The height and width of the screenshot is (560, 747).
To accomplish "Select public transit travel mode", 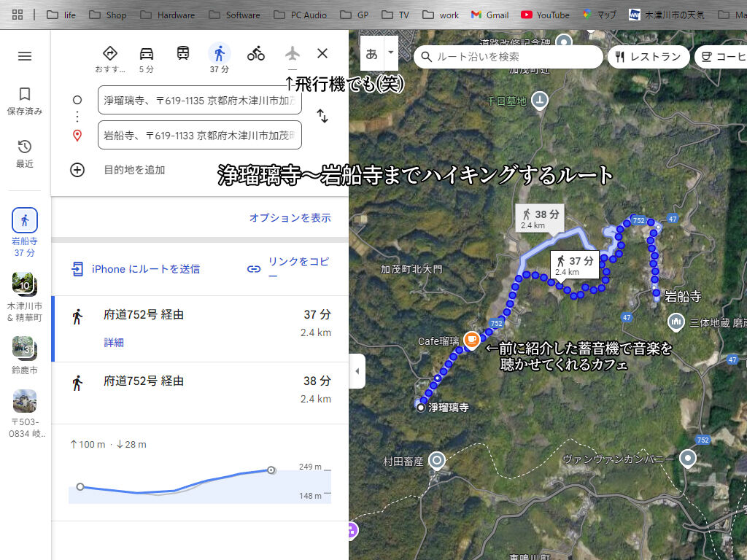I will coord(183,53).
